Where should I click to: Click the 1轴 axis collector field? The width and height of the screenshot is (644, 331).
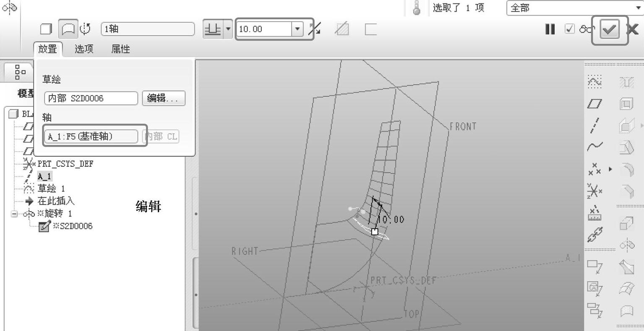point(148,29)
